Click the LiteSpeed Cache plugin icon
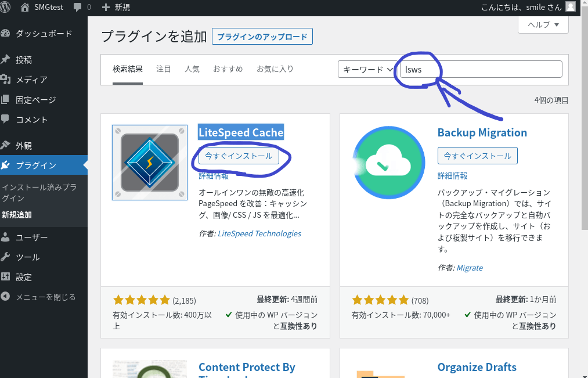This screenshot has height=378, width=588. [150, 163]
